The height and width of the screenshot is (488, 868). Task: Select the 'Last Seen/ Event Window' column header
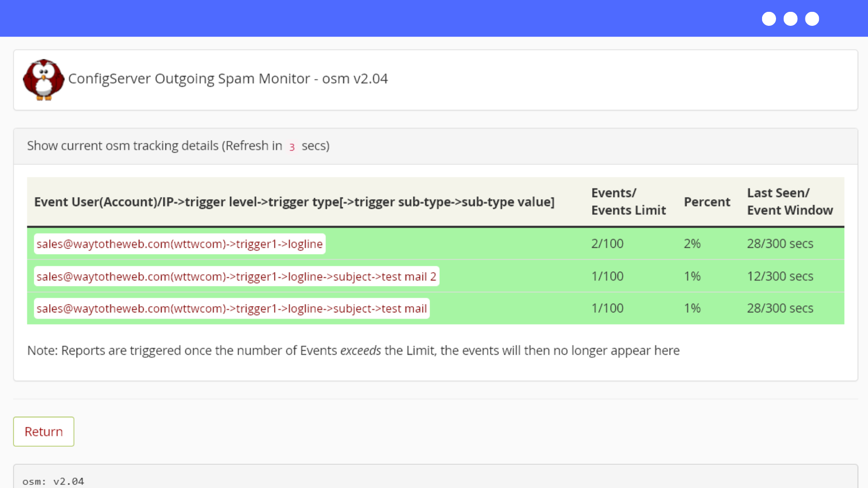click(790, 201)
